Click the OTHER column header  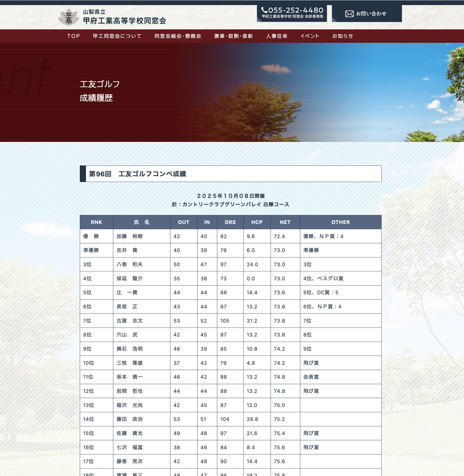(341, 222)
